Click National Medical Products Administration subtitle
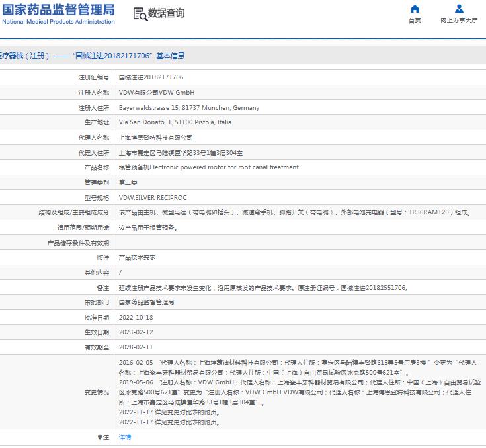486x448 pixels. (x=58, y=22)
